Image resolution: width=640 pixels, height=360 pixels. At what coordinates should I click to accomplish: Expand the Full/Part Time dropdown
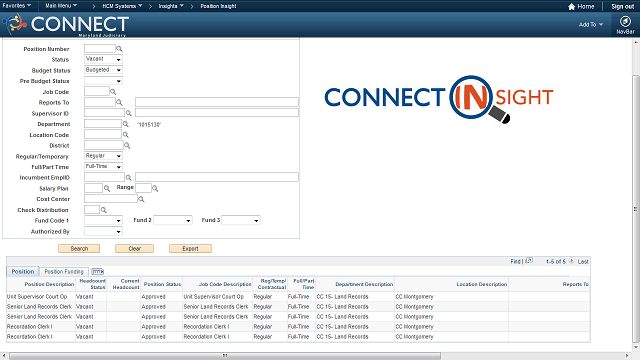[x=103, y=167]
